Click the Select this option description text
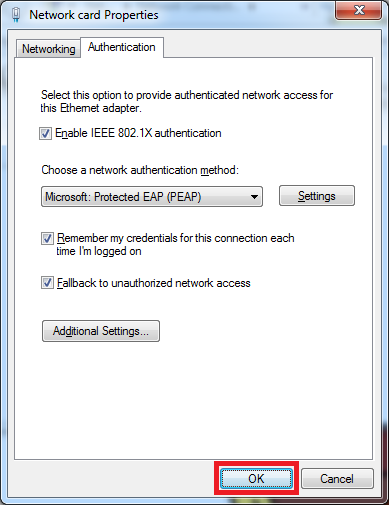The height and width of the screenshot is (505, 389). pos(187,101)
